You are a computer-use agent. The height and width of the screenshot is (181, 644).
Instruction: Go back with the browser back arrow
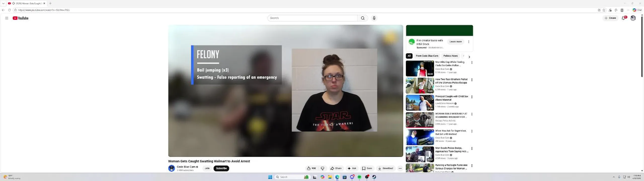coord(3,10)
